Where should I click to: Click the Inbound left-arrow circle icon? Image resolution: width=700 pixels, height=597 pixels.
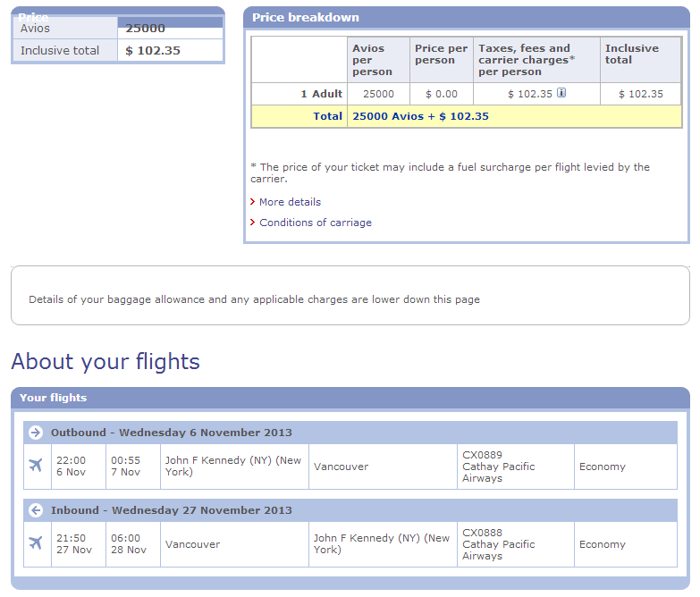(x=36, y=510)
